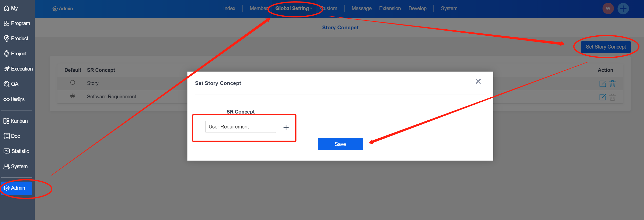Viewport: 644px width, 220px height.
Task: Open Statistic in the sidebar
Action: coord(17,151)
